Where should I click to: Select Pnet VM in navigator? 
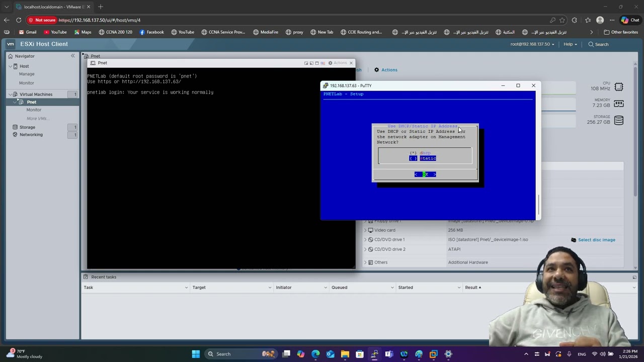(x=31, y=102)
